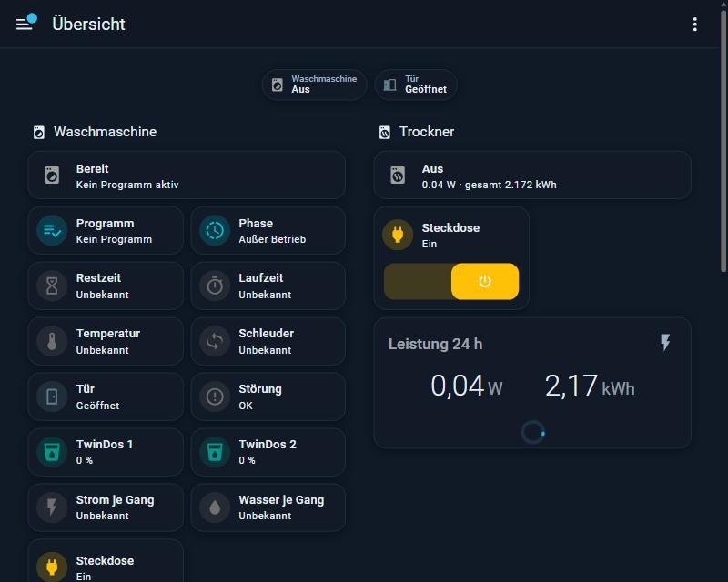
Task: Click the Geöffnet value in Tür tile
Action: (97, 406)
